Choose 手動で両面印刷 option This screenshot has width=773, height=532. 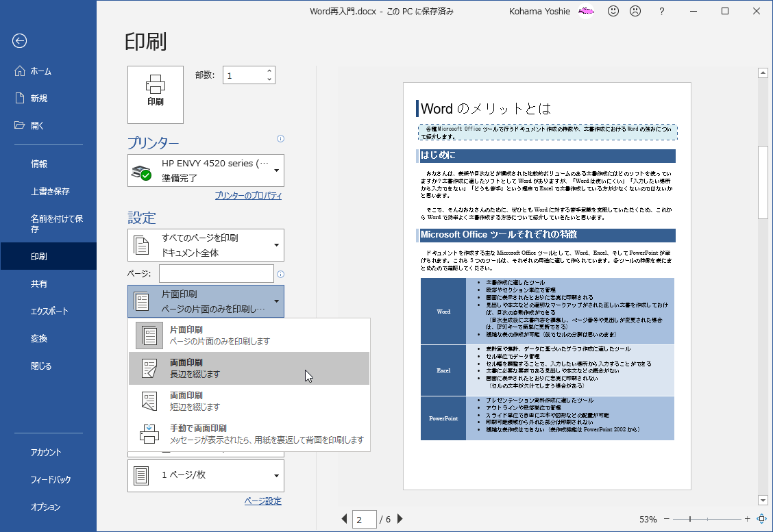point(249,434)
